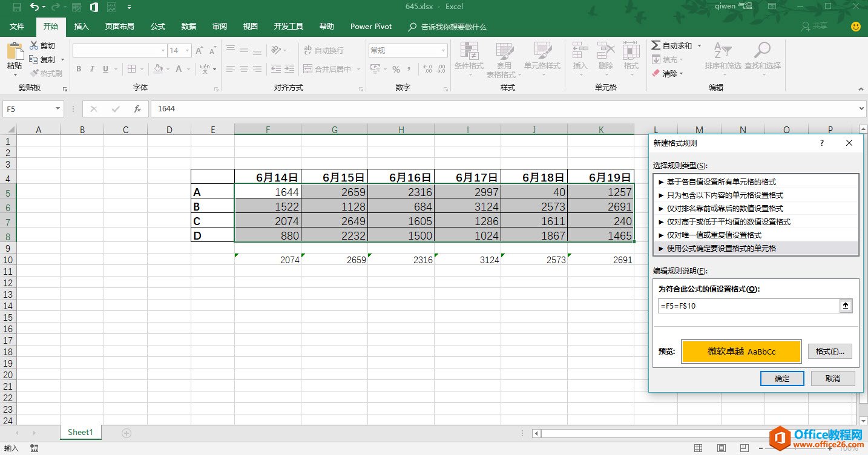Image resolution: width=868 pixels, height=455 pixels.
Task: Click the range collapse icon beside formula box
Action: [x=846, y=306]
